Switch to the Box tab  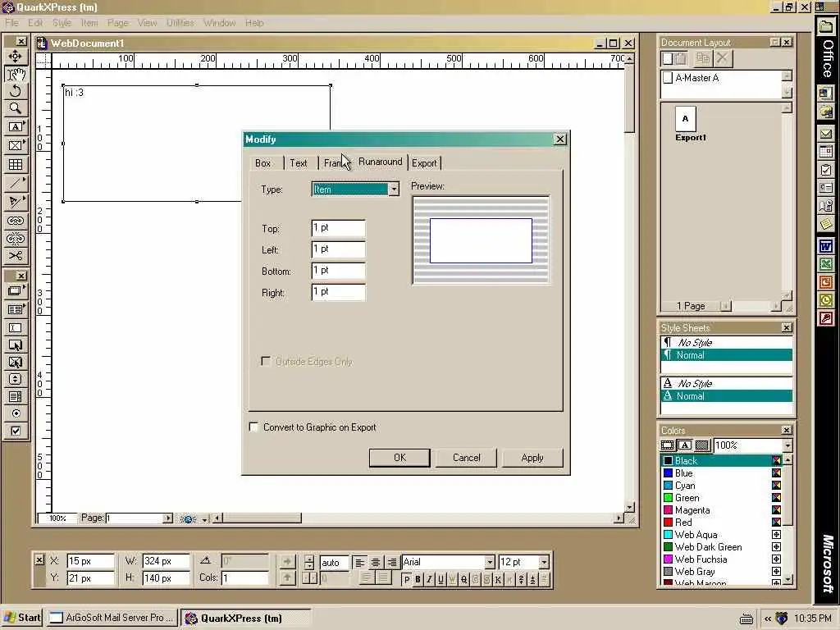(x=263, y=163)
